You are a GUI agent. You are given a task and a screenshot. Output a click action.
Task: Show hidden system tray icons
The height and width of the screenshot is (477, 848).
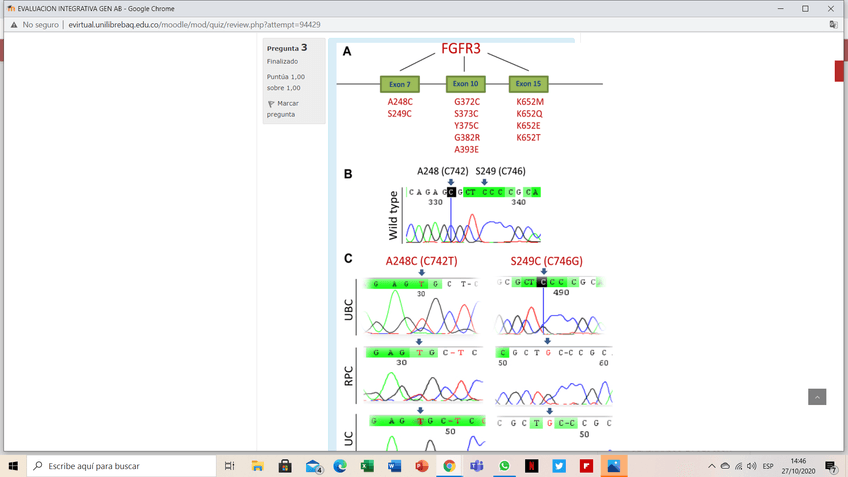(711, 466)
